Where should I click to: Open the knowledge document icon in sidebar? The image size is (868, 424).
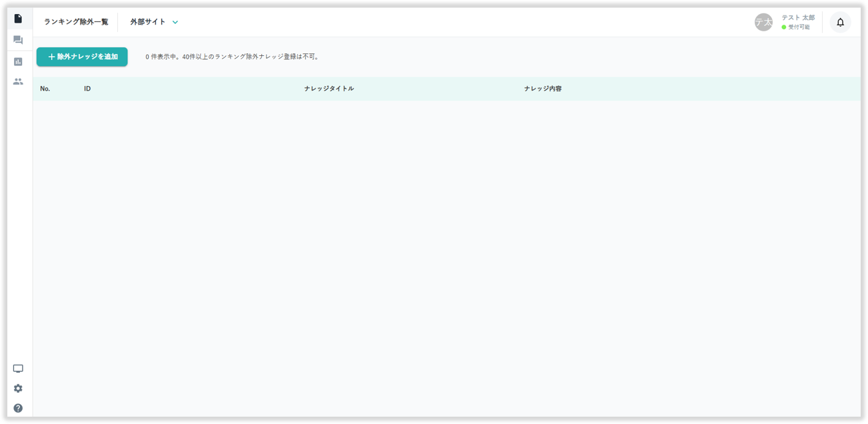[18, 19]
